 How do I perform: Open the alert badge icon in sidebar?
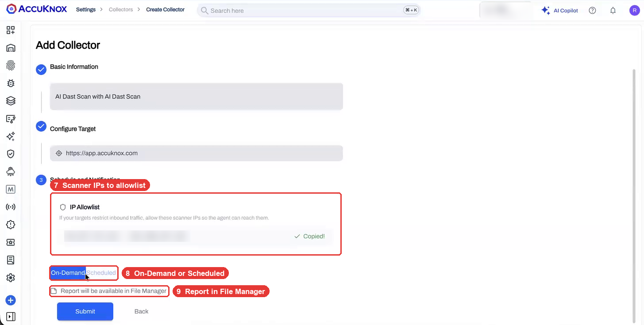[x=11, y=225]
